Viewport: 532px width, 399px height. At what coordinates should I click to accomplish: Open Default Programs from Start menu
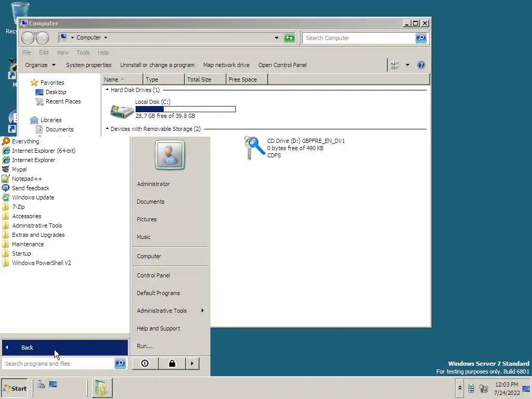158,293
